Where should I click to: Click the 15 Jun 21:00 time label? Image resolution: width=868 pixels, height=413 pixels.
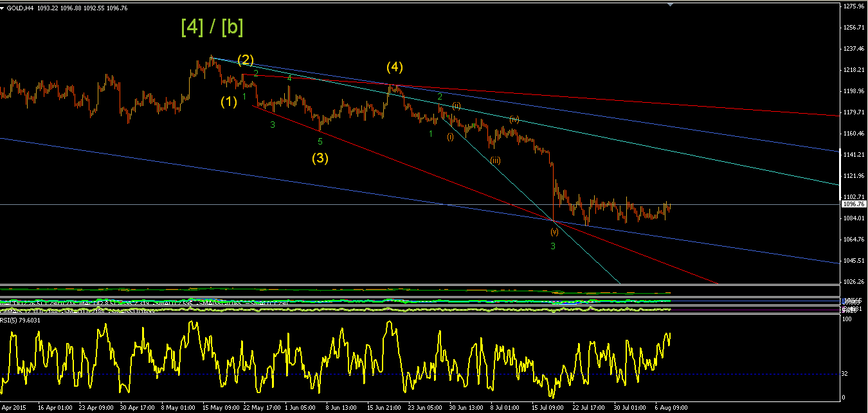(384, 407)
